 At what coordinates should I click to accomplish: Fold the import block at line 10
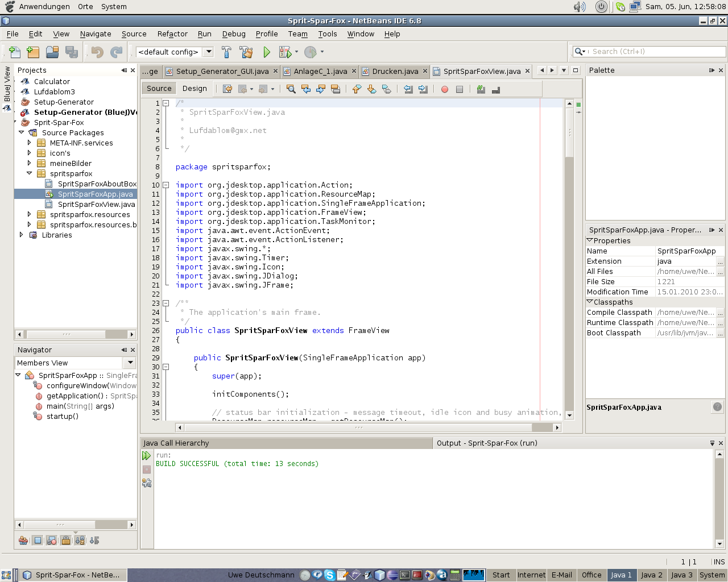click(166, 185)
